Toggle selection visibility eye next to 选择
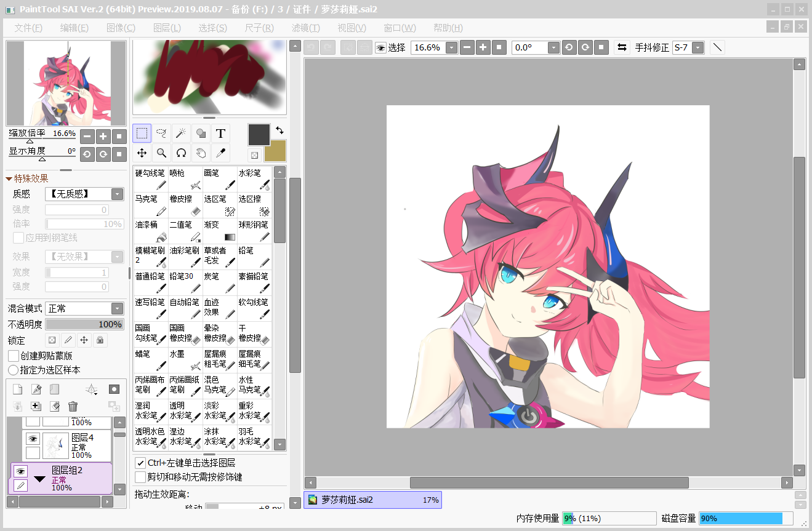The height and width of the screenshot is (531, 812). [380, 47]
